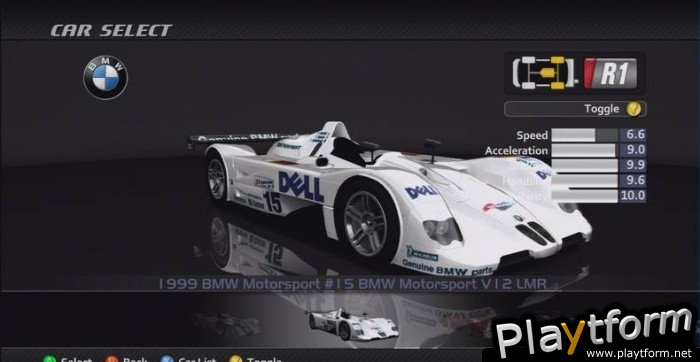The image size is (700, 362).
Task: Select the white BMW V12 LMR carousel thumbnail
Action: click(353, 325)
